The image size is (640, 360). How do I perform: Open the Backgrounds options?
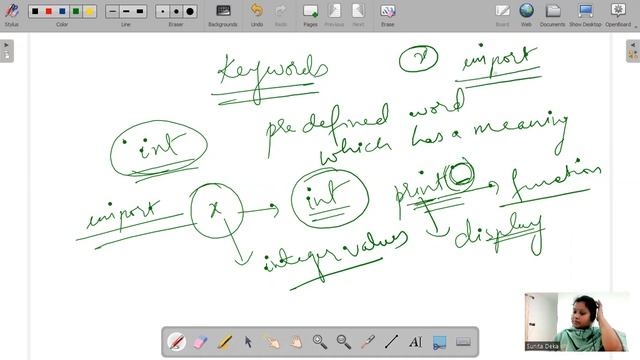[x=223, y=15]
